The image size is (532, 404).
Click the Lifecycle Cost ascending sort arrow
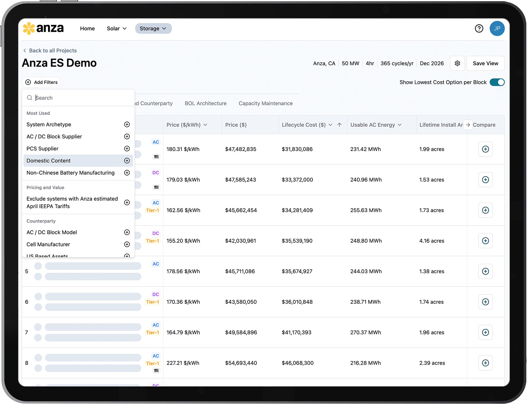pos(339,125)
